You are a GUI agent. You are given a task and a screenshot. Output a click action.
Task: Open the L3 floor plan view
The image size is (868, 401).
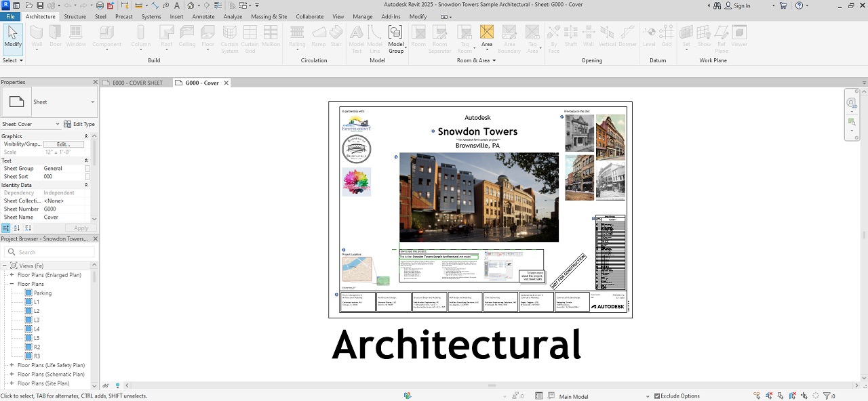click(x=37, y=320)
